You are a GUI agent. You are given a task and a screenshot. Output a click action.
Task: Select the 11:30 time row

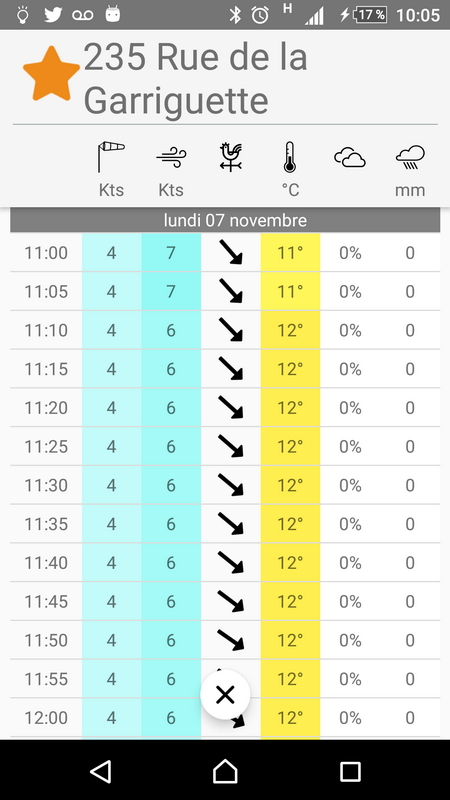(225, 485)
